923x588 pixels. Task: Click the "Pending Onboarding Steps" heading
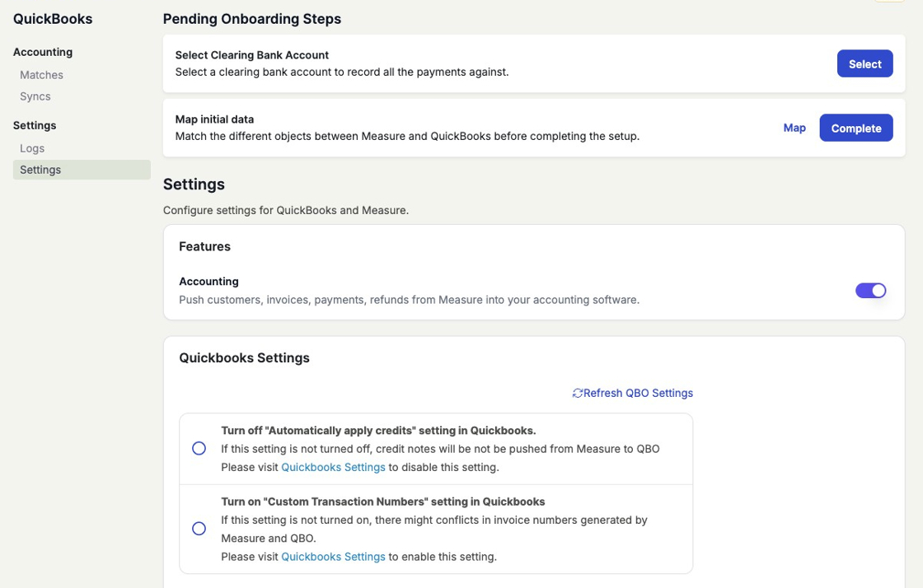click(251, 19)
